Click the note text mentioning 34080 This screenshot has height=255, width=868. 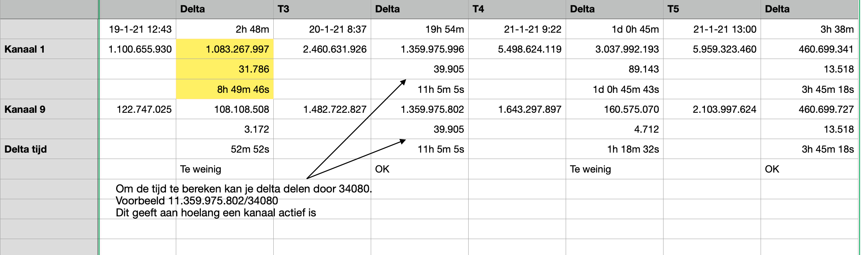[243, 189]
